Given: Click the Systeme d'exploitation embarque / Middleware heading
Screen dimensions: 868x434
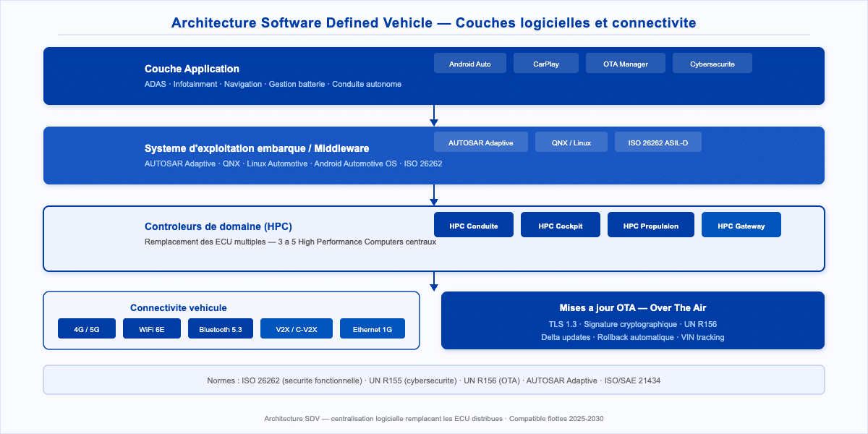Looking at the screenshot, I should [257, 148].
